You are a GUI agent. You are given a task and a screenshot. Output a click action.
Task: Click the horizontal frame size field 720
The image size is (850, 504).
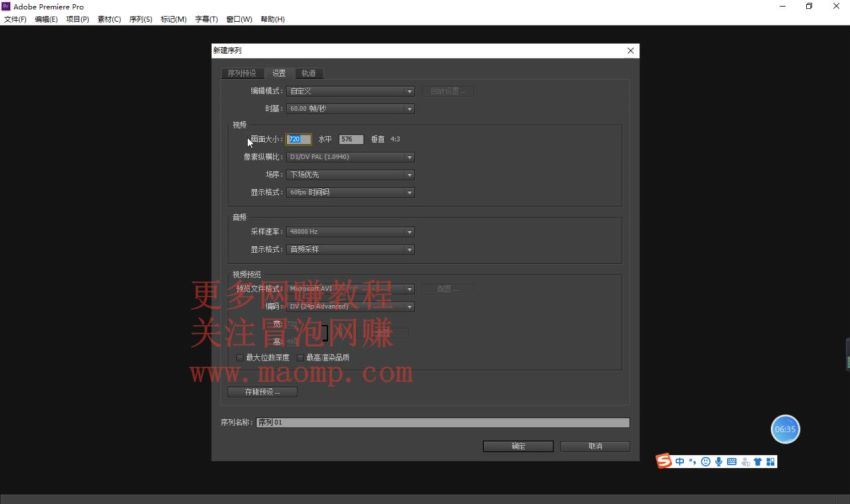[299, 139]
